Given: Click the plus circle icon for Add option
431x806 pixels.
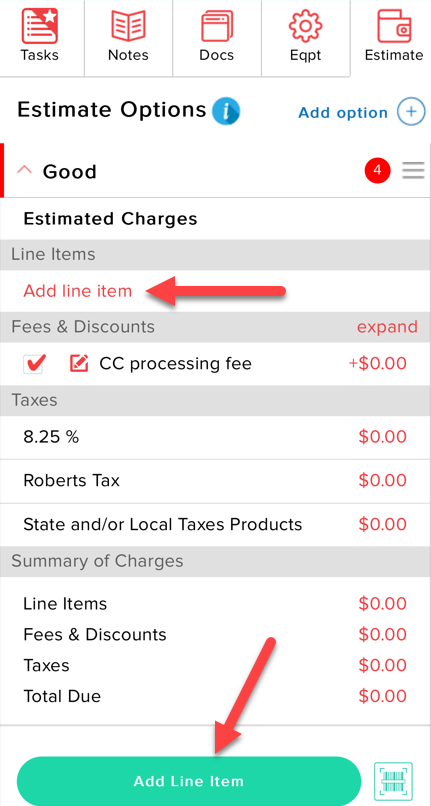Looking at the screenshot, I should [411, 112].
